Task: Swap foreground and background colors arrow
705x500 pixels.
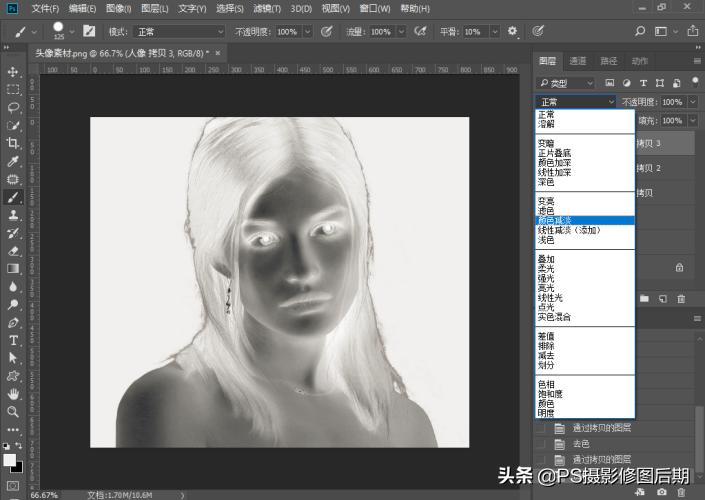Action: [19, 446]
